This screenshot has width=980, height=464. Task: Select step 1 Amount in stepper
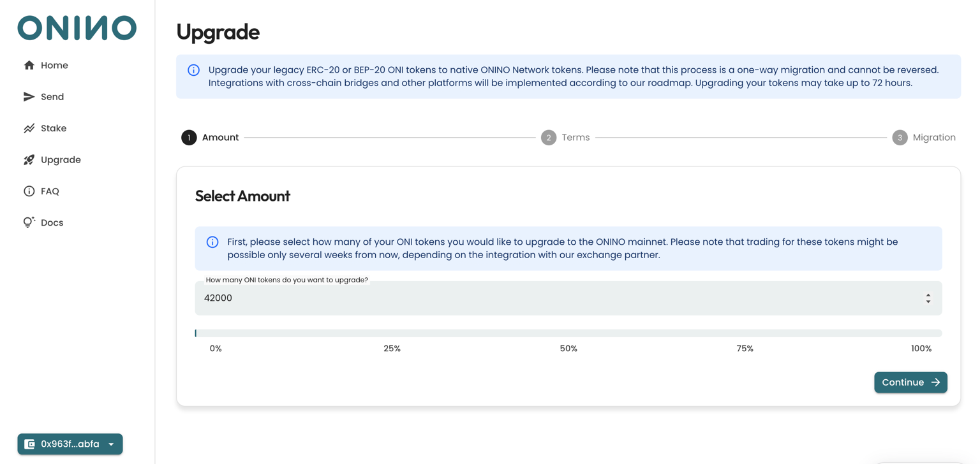pos(210,138)
